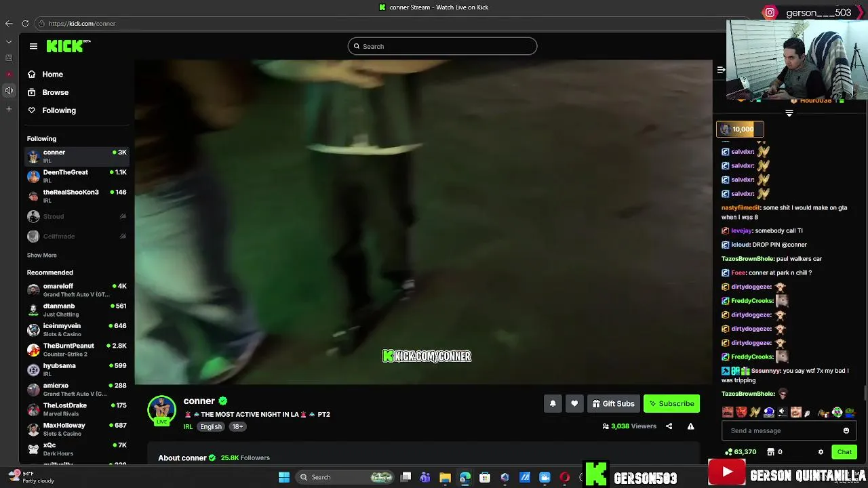Open omareloff recommended channel

tap(77, 290)
